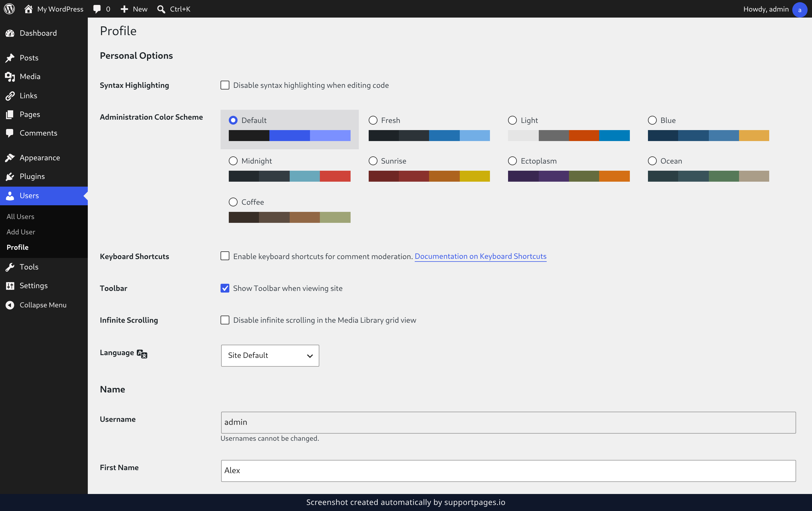Open Tools menu label
The height and width of the screenshot is (511, 812).
click(29, 267)
